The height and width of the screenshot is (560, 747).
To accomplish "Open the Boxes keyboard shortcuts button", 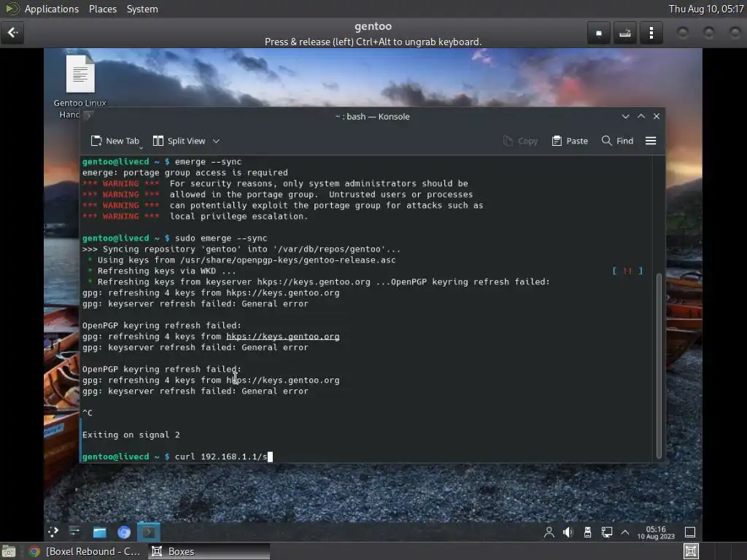I will click(x=624, y=33).
